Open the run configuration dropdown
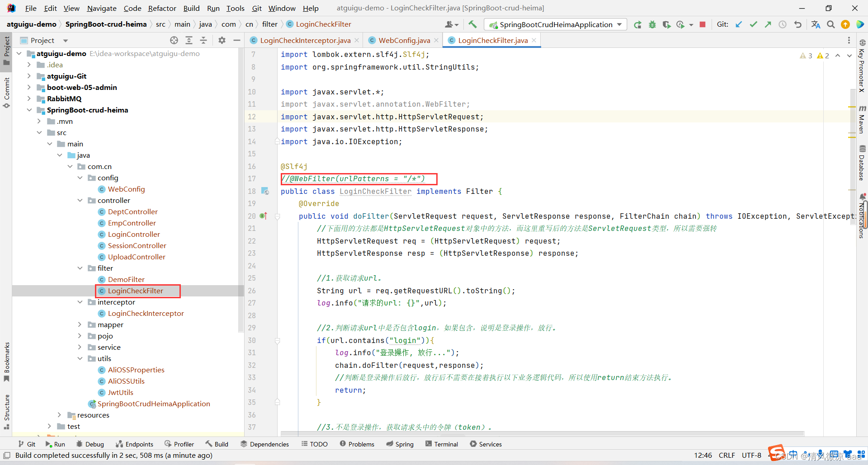 [x=555, y=24]
